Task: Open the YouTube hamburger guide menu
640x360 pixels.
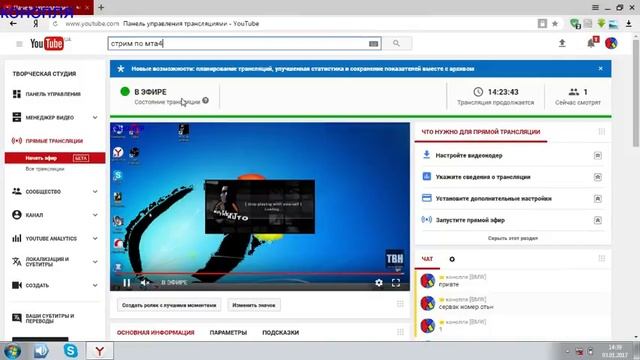Action: pyautogui.click(x=19, y=44)
